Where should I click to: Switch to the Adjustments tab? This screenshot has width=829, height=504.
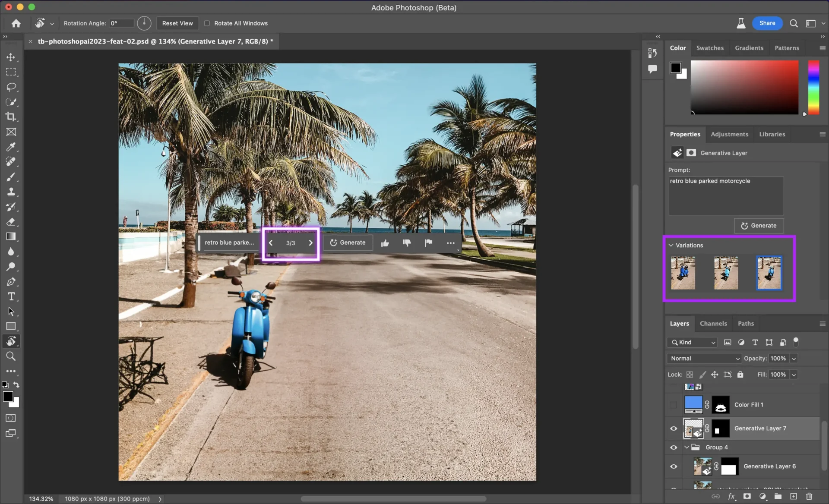[x=730, y=134]
